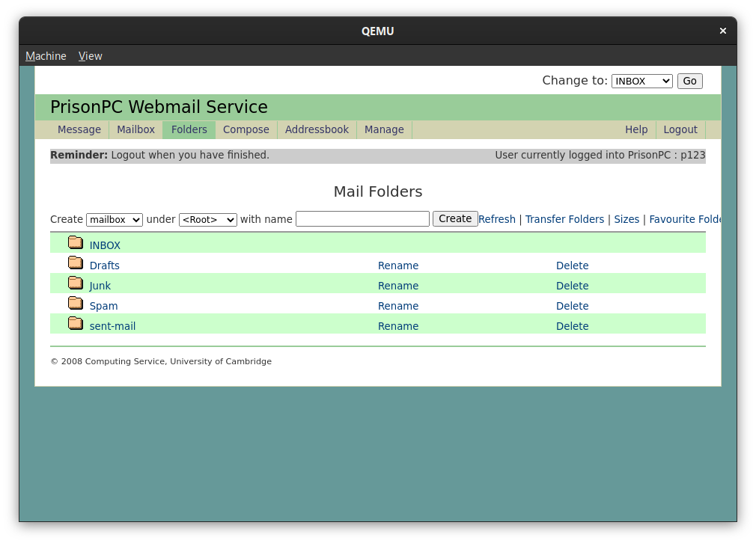Viewport: 756px width, 543px height.
Task: Open the Spam folder link
Action: [103, 306]
